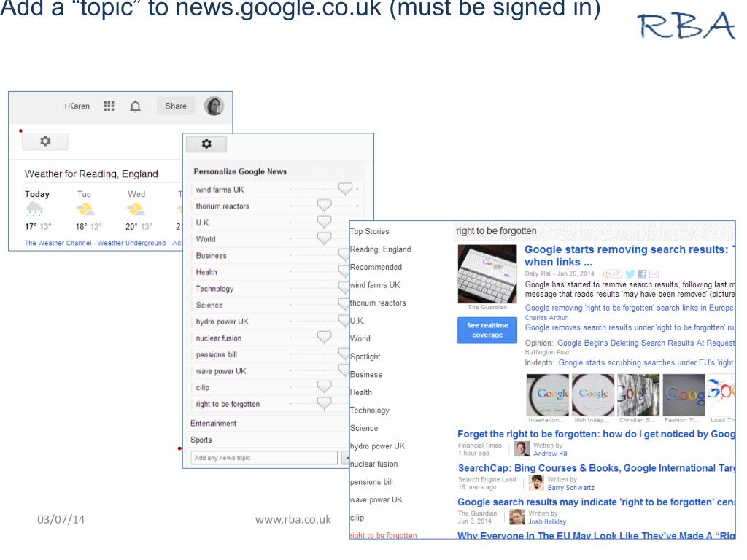747x560 pixels.
Task: Open Weather Underground link
Action: pos(131,243)
